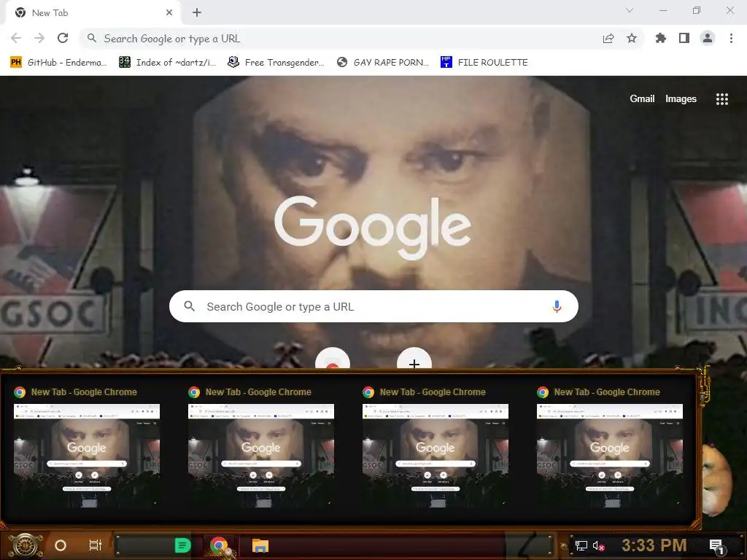Image resolution: width=747 pixels, height=560 pixels.
Task: Click the magnifier icon in search box
Action: 189,306
